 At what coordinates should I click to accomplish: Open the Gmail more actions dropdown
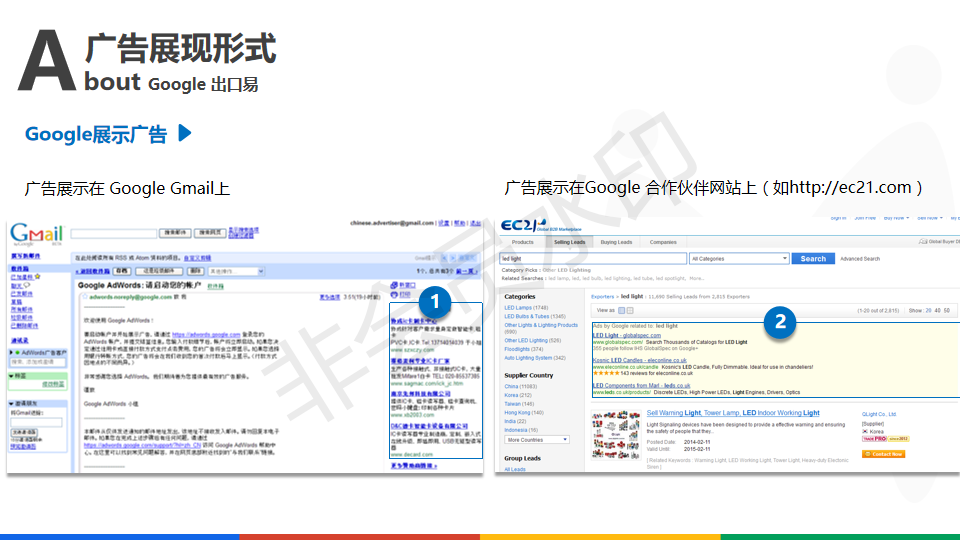click(236, 270)
